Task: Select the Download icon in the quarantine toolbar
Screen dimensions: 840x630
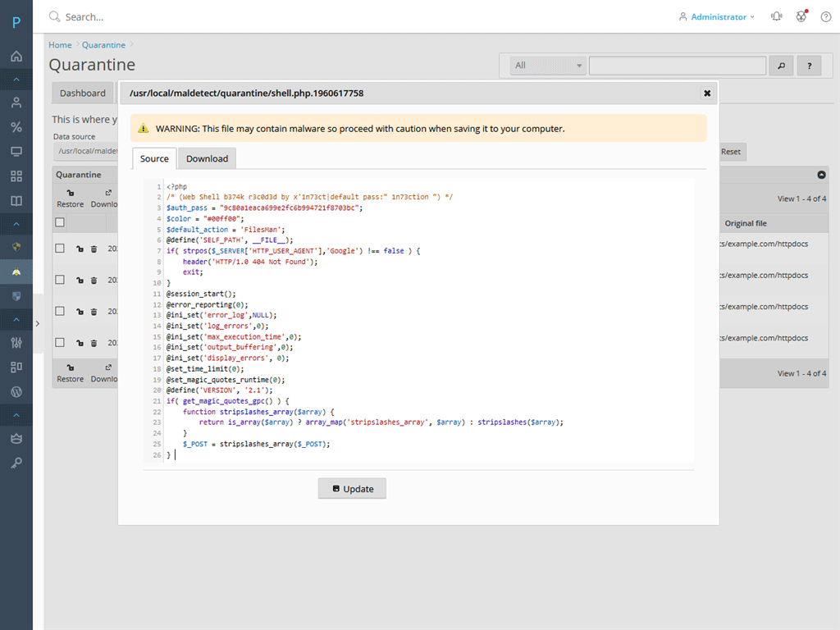Action: tap(107, 193)
